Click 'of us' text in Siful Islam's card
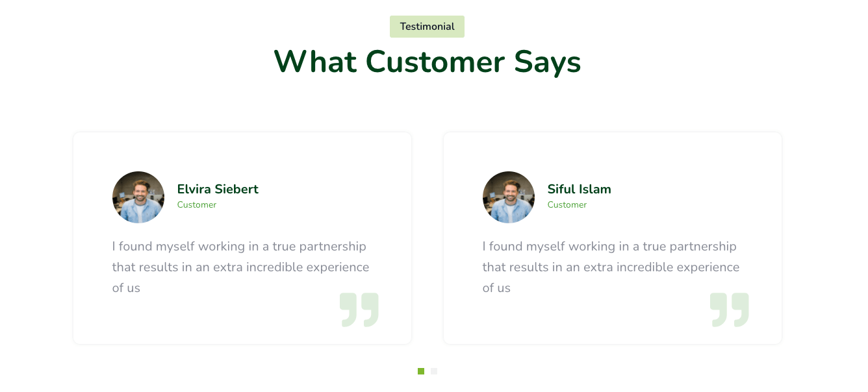The height and width of the screenshot is (392, 868). tap(496, 288)
